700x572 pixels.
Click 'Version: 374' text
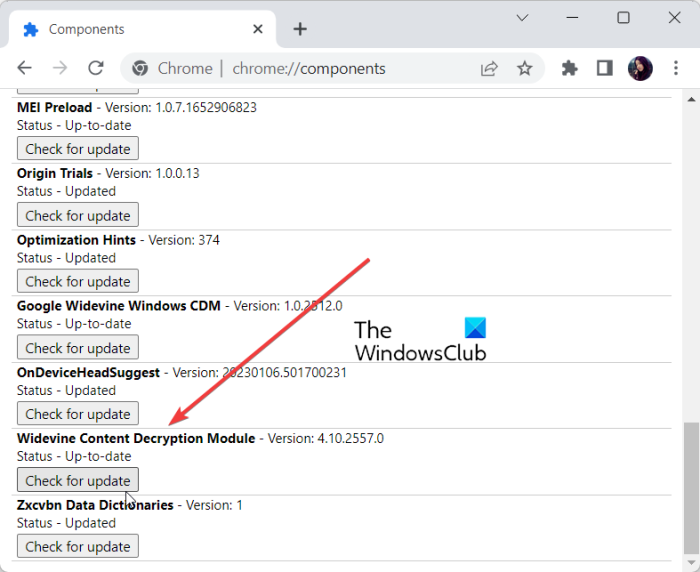[x=184, y=240]
